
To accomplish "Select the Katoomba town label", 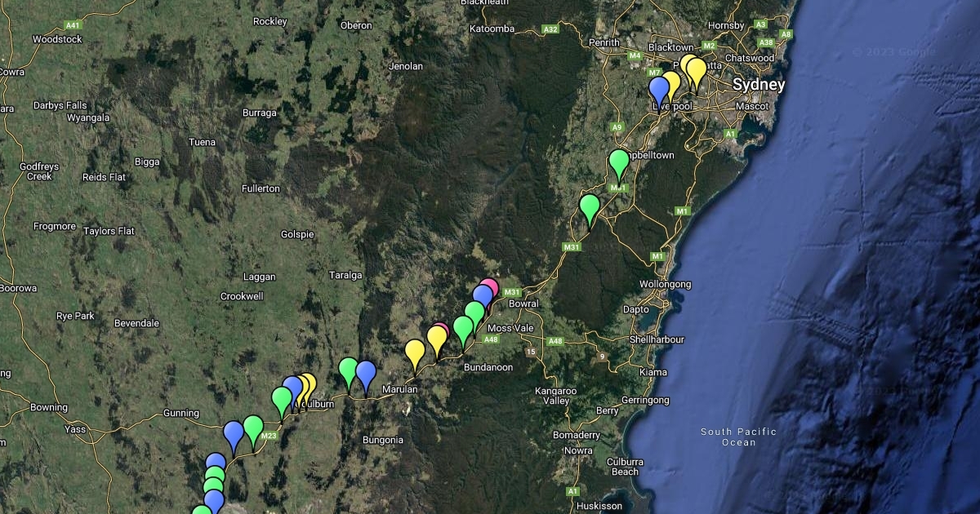I will 492,29.
